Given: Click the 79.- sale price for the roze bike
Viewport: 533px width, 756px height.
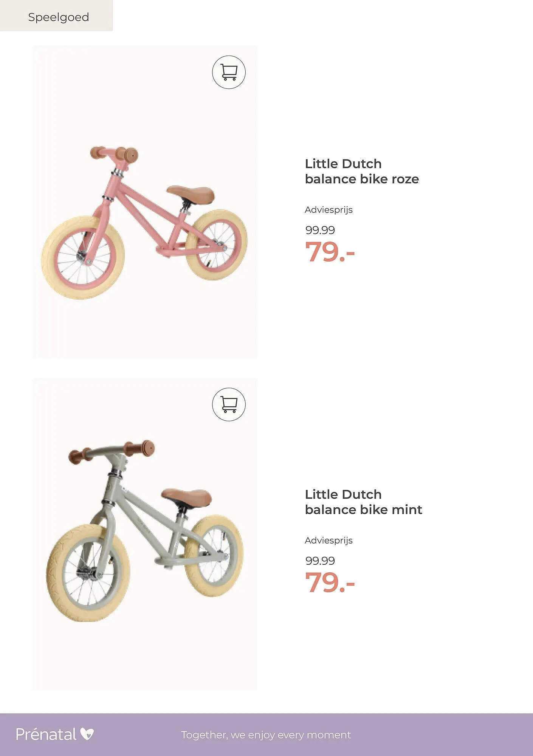Looking at the screenshot, I should tap(330, 252).
